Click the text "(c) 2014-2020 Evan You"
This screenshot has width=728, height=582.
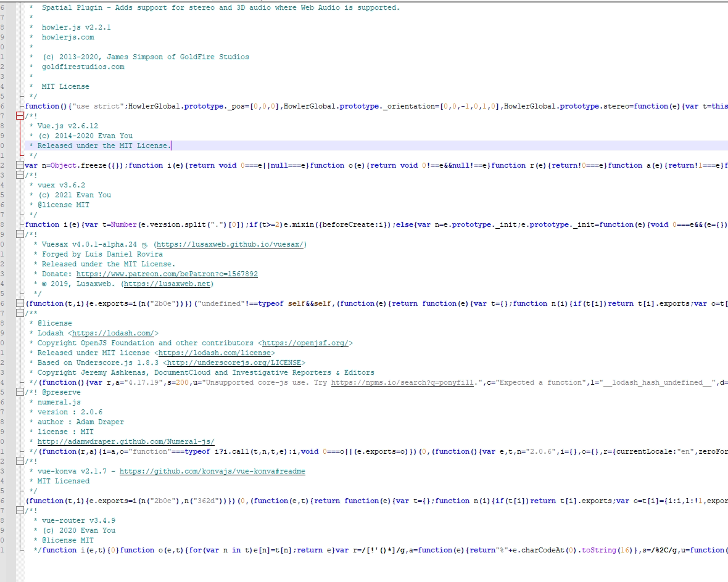pyautogui.click(x=85, y=136)
